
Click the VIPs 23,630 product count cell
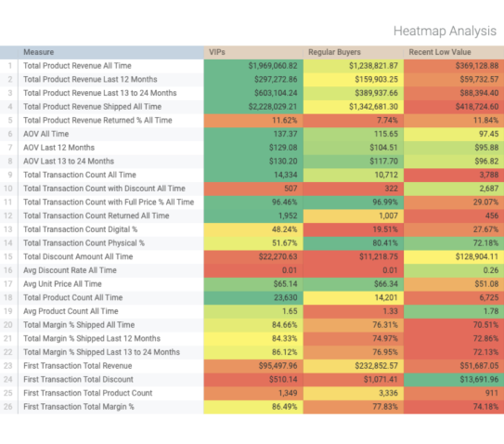click(x=253, y=297)
